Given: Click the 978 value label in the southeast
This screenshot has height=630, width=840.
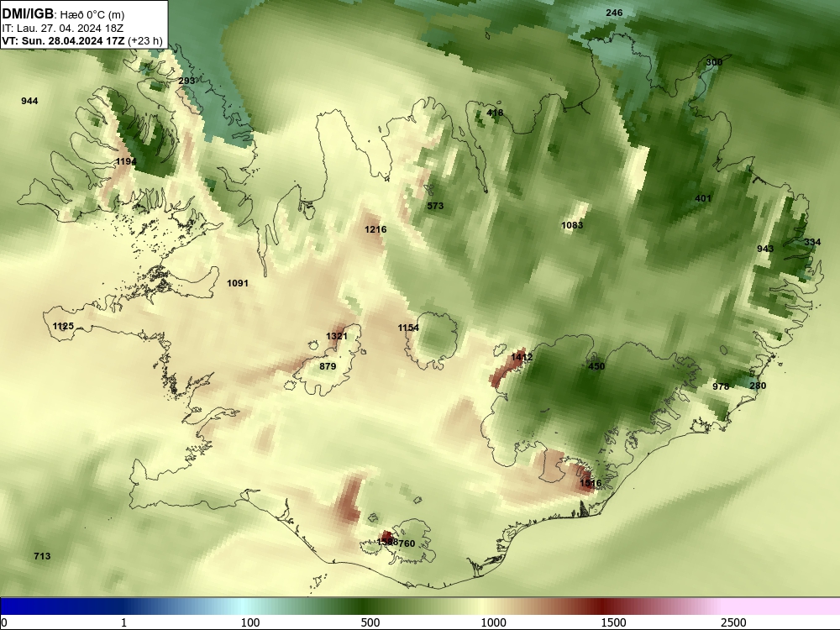Looking at the screenshot, I should 721,386.
